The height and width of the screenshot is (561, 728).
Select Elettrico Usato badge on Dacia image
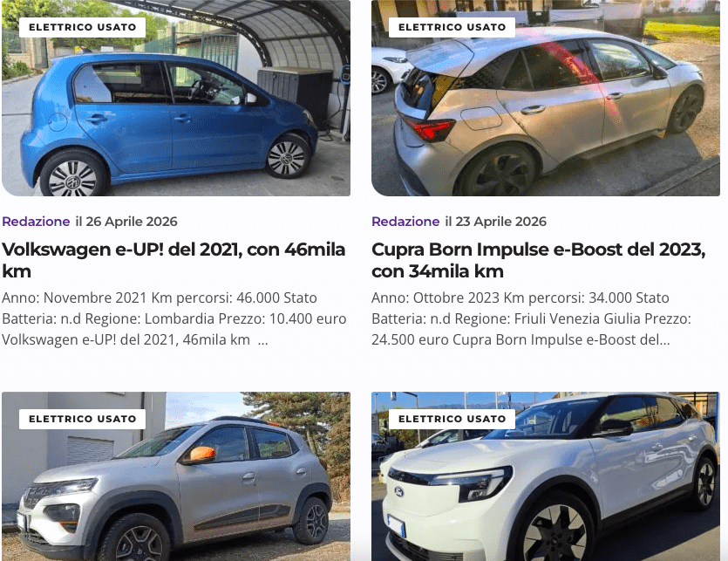(83, 420)
